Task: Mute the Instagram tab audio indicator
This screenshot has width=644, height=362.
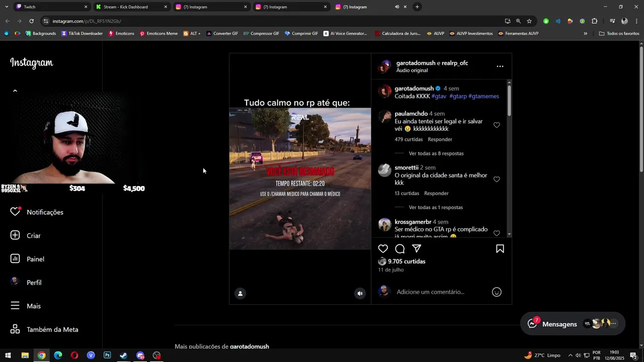Action: coord(397,7)
